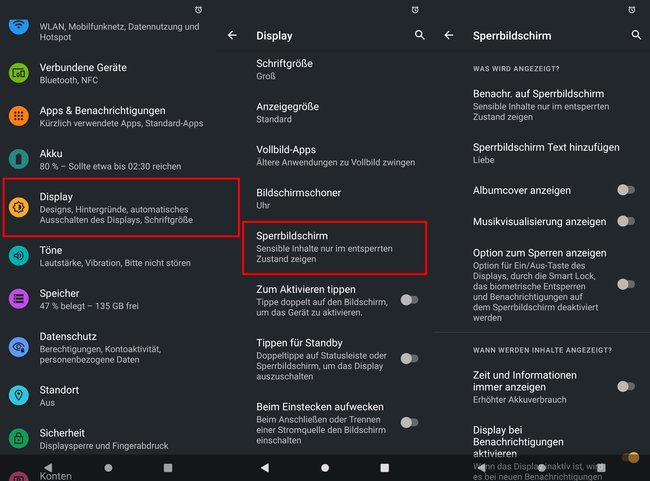Open Sperrbildschirm Text hinzufügen option
Image resolution: width=650 pixels, height=481 pixels.
pyautogui.click(x=541, y=153)
